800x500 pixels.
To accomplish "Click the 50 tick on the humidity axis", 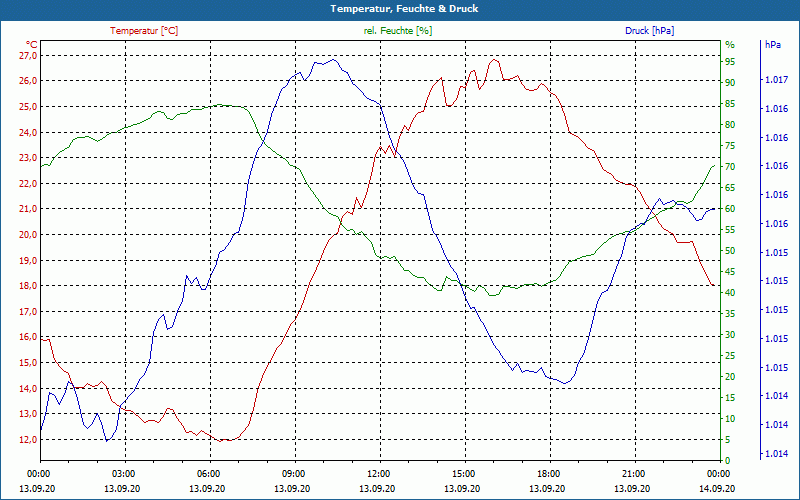I will pyautogui.click(x=730, y=251).
